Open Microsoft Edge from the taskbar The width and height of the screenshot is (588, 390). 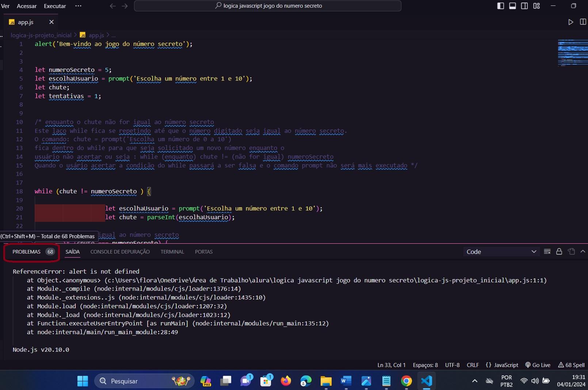point(306,381)
